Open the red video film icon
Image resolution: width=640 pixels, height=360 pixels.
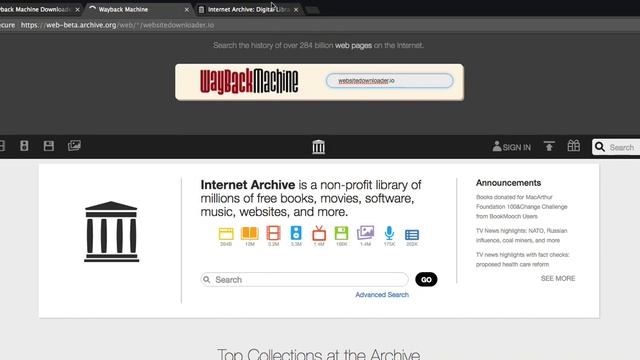(273, 233)
